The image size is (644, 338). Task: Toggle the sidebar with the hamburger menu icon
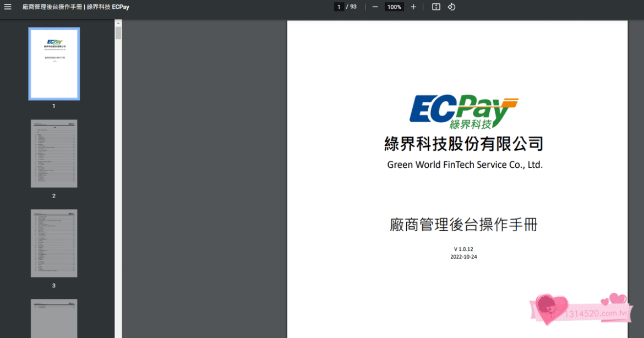click(8, 7)
